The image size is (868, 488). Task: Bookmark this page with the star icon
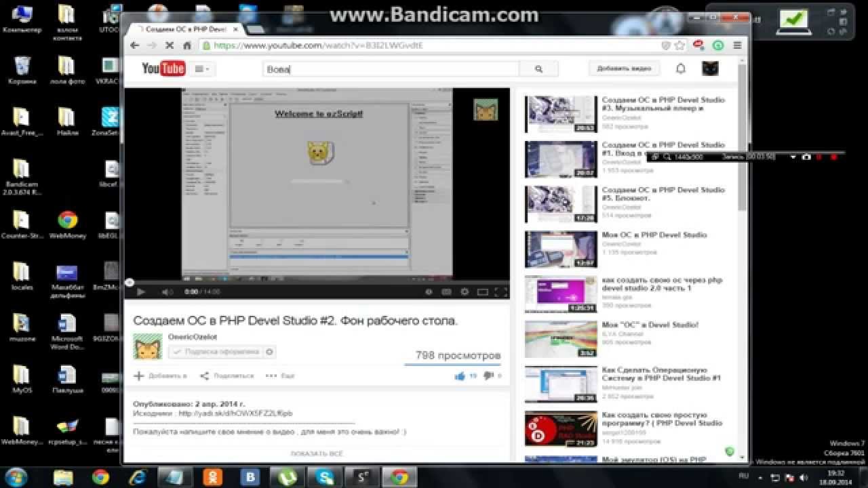tap(679, 45)
